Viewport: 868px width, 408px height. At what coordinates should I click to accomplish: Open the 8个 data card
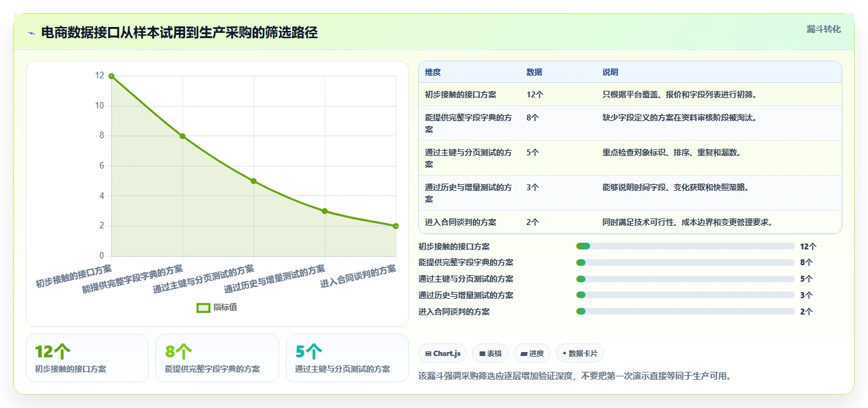(217, 358)
